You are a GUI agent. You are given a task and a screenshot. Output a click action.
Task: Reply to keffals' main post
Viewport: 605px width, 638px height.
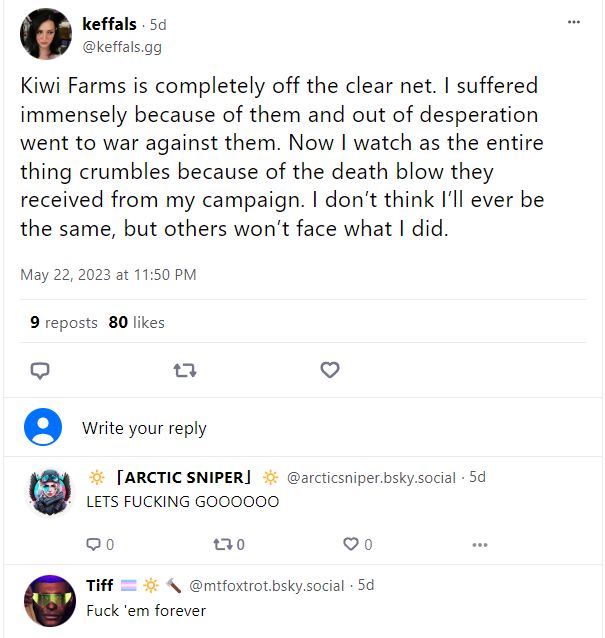pos(40,370)
